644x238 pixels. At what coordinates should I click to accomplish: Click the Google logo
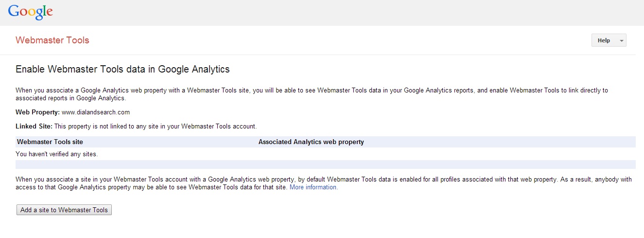[30, 12]
